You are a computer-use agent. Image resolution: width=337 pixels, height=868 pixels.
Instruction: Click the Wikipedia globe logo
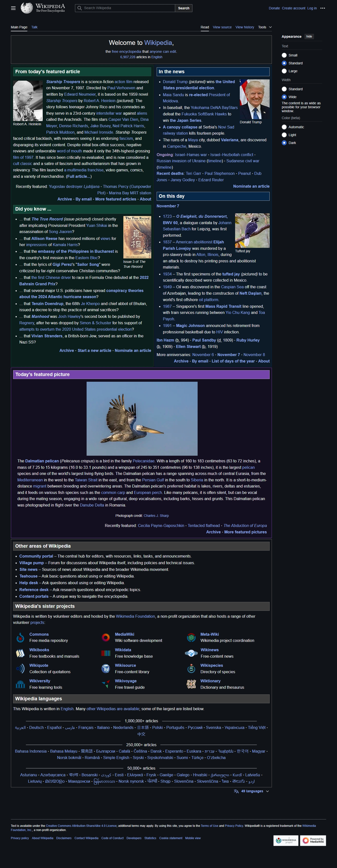click(x=27, y=8)
